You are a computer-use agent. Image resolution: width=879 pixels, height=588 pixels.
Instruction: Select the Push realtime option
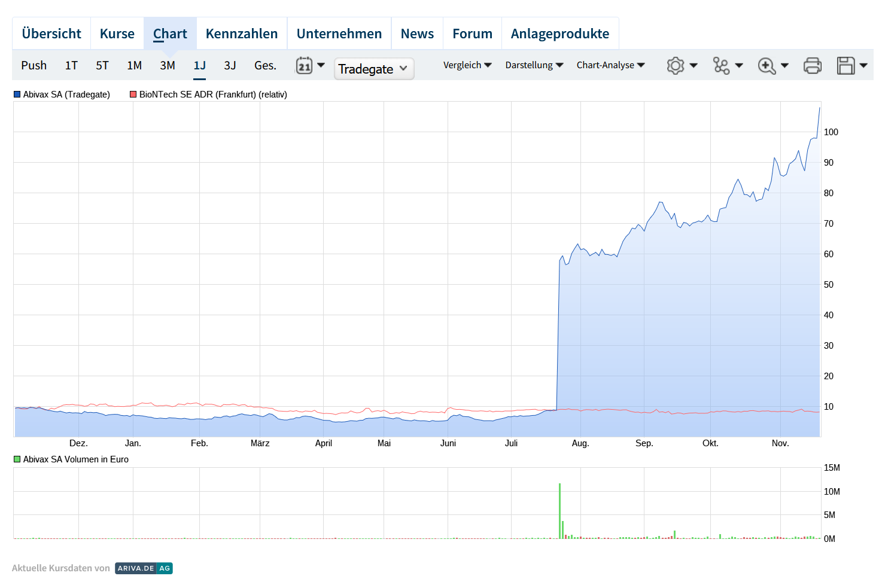click(x=34, y=65)
